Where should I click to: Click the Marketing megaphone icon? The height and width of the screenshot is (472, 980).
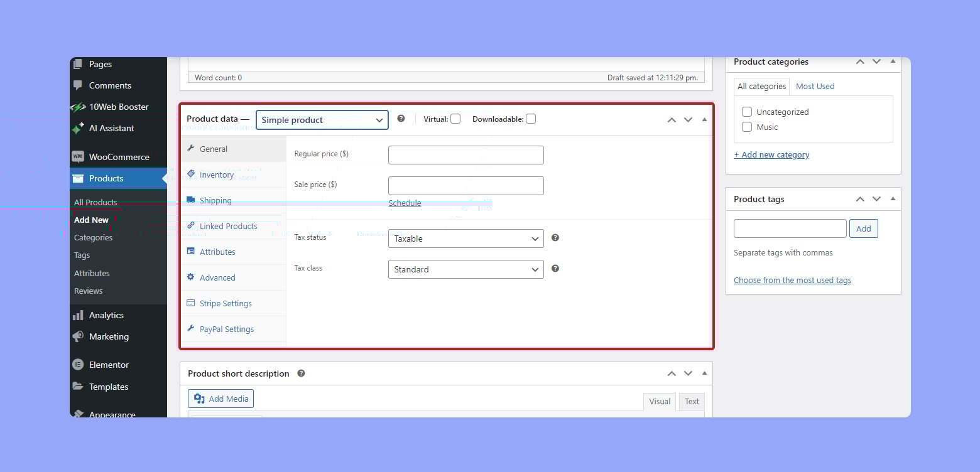pyautogui.click(x=78, y=336)
